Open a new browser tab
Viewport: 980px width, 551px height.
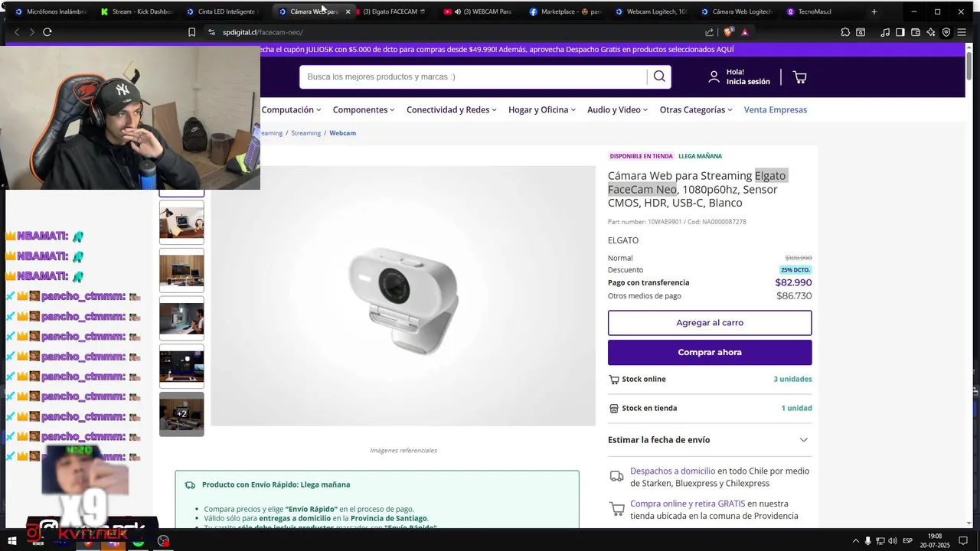pos(874,11)
